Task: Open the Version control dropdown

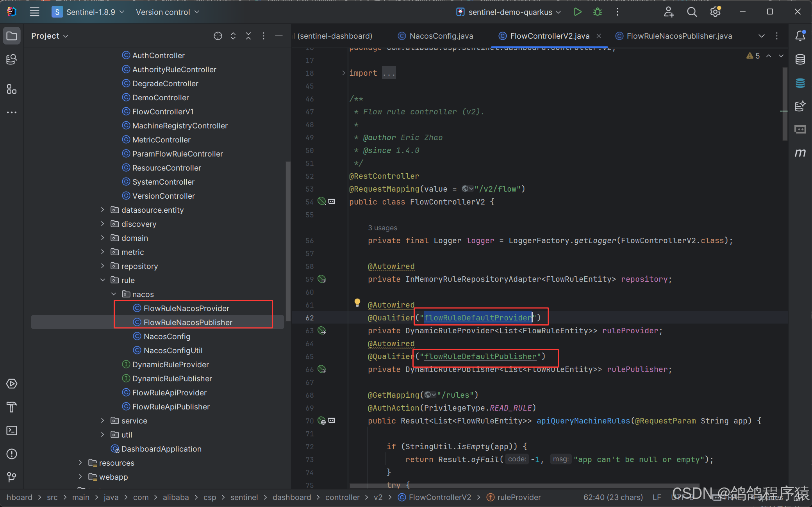Action: tap(168, 12)
